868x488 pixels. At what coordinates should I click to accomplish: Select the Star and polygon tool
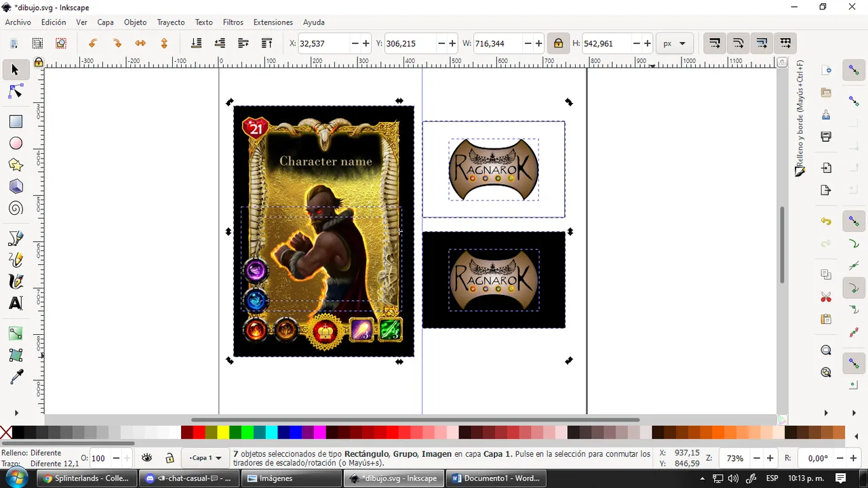pyautogui.click(x=16, y=165)
